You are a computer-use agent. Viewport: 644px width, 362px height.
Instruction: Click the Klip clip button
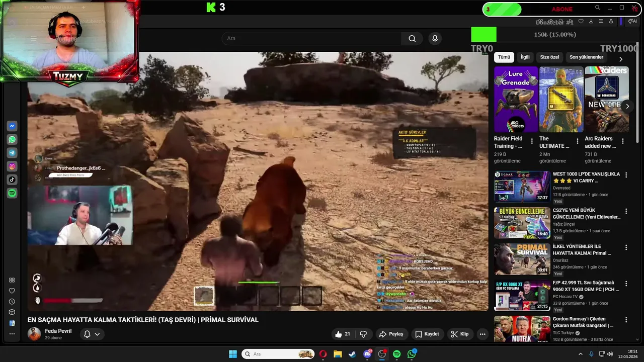click(460, 334)
